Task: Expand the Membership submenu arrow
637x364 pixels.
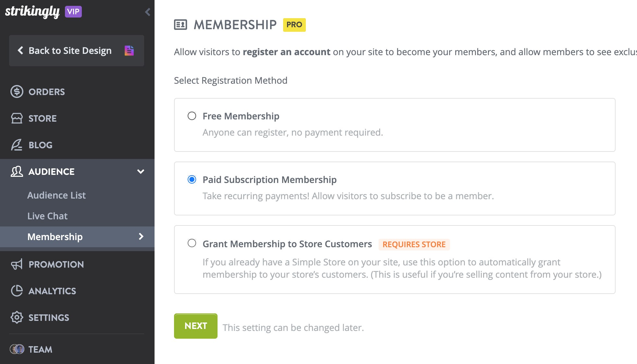Action: tap(141, 237)
